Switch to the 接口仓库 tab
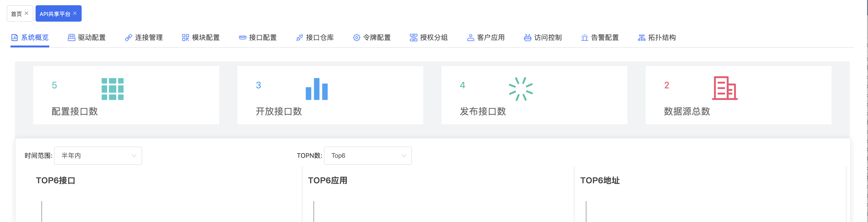Viewport: 868px width, 222px height. [315, 38]
